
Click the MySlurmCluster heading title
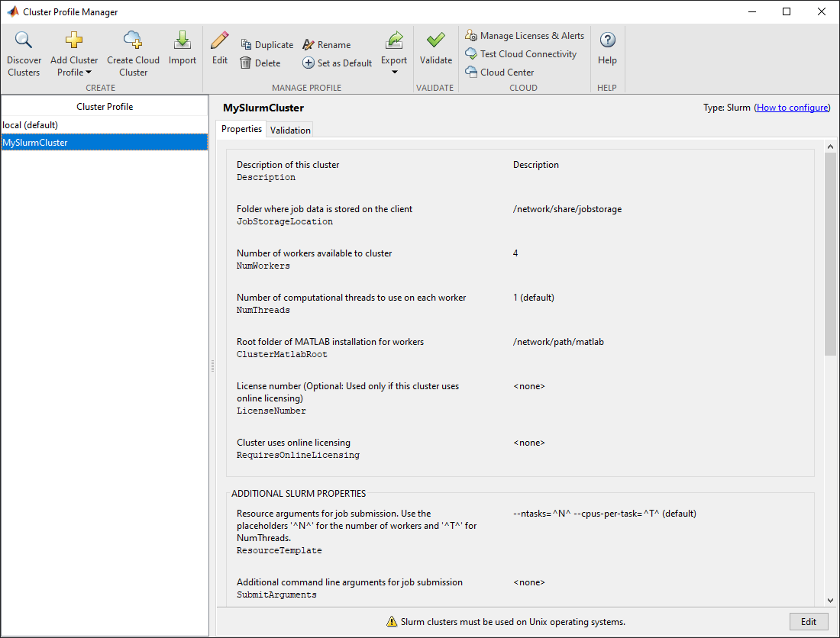point(263,108)
